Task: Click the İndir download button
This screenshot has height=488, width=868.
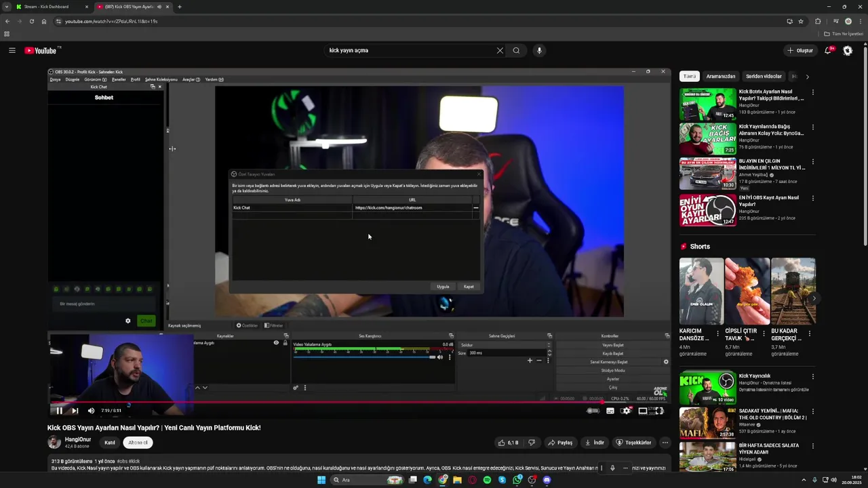Action: (x=595, y=443)
